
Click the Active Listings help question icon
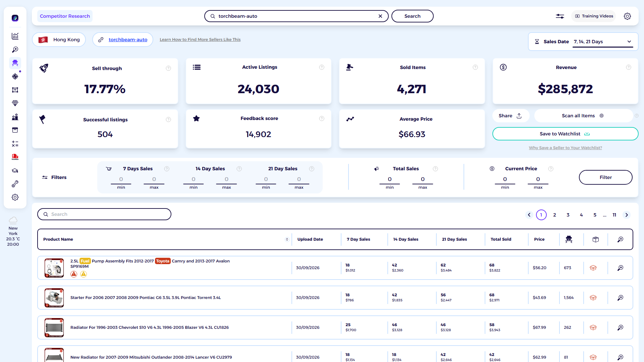point(322,67)
